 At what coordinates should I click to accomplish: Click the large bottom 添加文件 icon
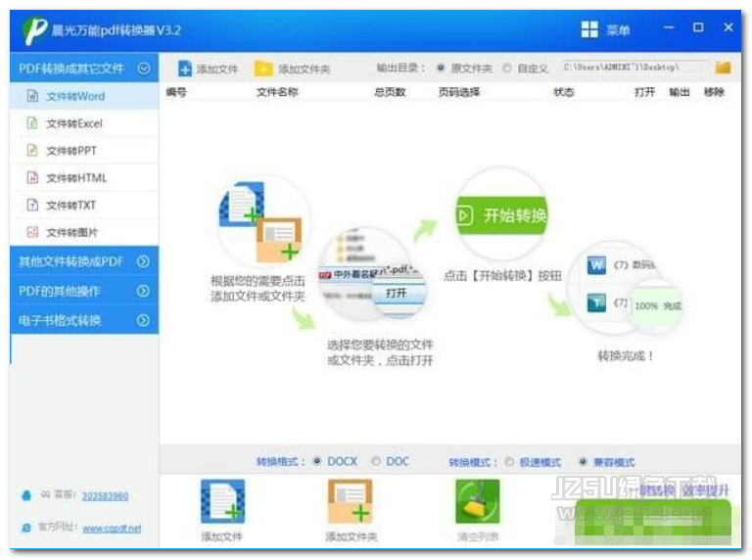223,501
